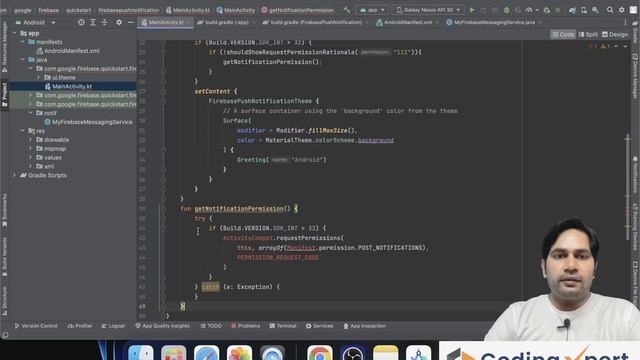Open the Problems tool window
Viewport: 640px width, 360px height.
coord(246,326)
